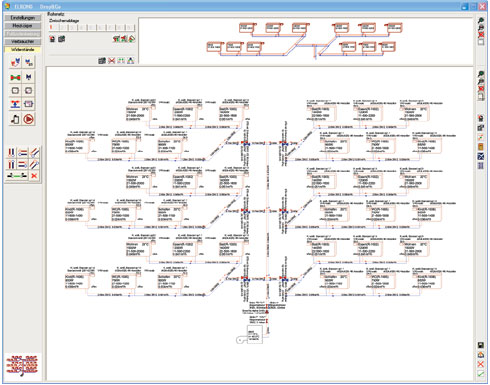Image resolution: width=490 pixels, height=385 pixels.
Task: Click page view icon beside main drawing
Action: tap(481, 96)
